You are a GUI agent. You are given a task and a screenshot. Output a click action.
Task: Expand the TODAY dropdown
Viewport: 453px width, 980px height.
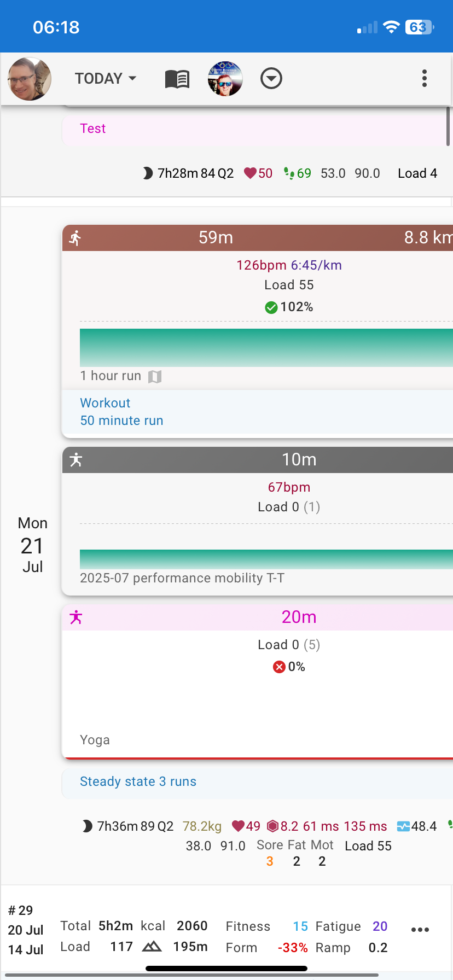tap(106, 79)
